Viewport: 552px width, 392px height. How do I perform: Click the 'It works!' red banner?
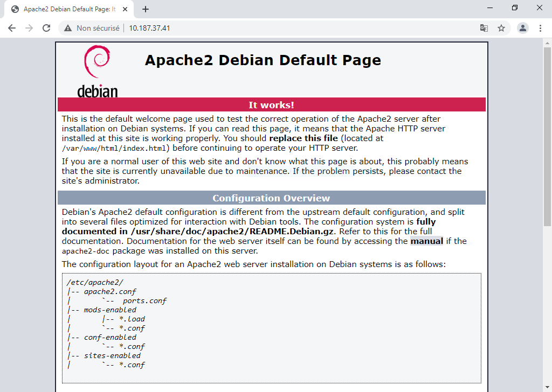click(x=272, y=105)
